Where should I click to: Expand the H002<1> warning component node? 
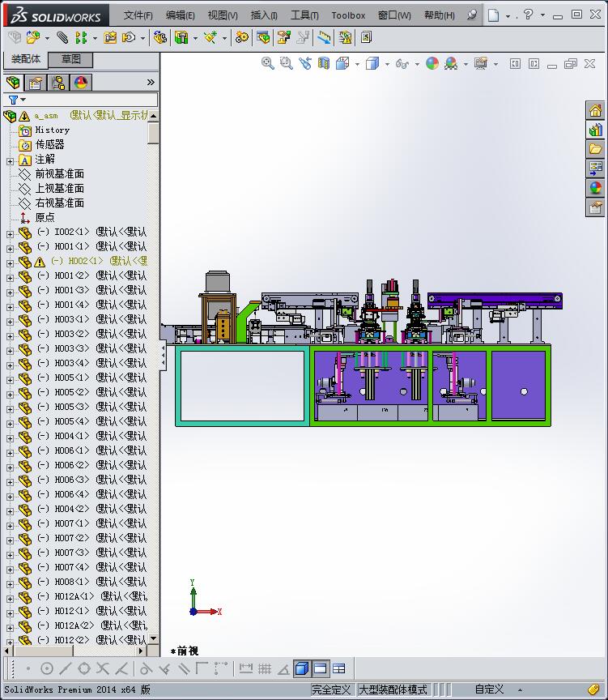pos(11,263)
